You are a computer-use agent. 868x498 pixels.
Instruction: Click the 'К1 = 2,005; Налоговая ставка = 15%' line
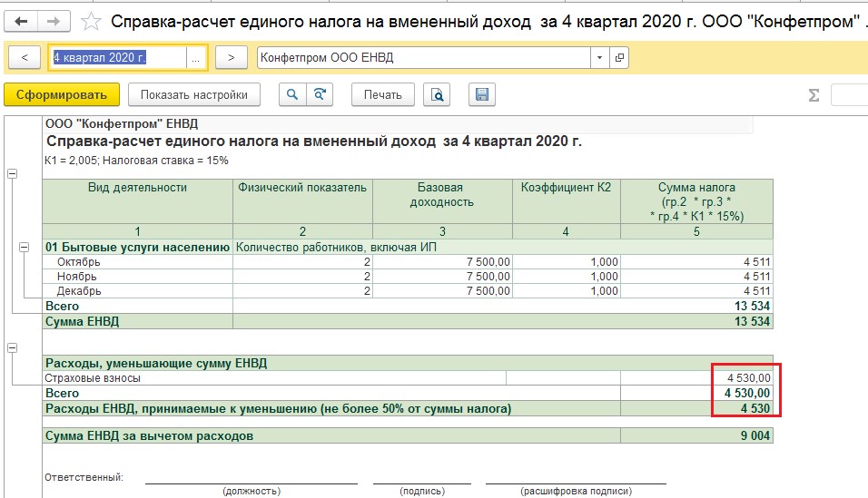136,161
